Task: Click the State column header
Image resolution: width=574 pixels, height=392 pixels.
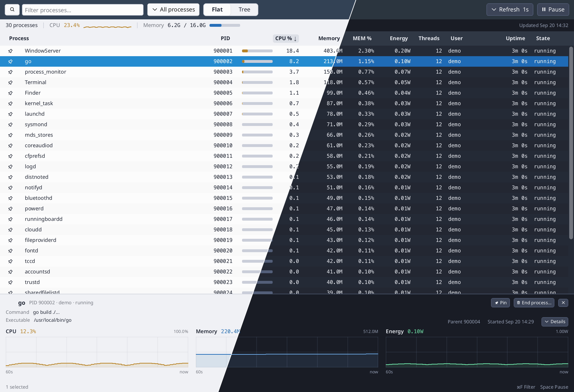Action: [543, 38]
